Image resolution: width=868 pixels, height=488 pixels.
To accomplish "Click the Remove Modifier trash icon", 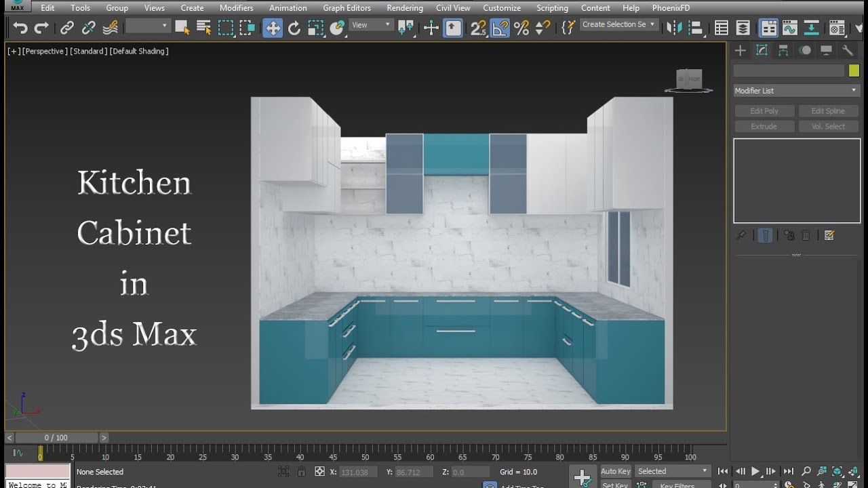I will coord(806,235).
